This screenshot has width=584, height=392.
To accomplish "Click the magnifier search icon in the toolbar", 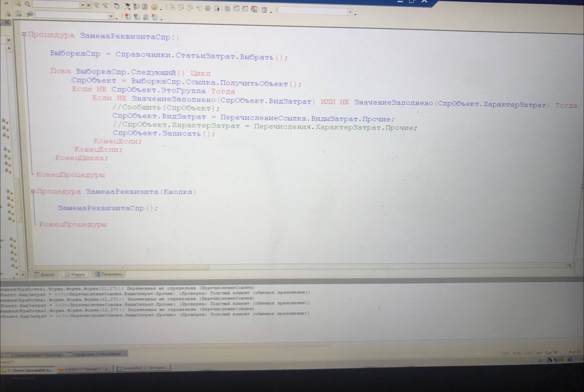I will 27,4.
